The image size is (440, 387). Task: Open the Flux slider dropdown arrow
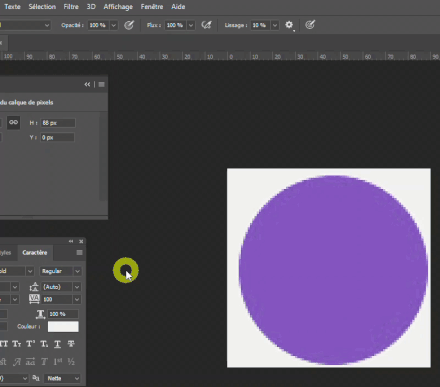[x=191, y=25]
